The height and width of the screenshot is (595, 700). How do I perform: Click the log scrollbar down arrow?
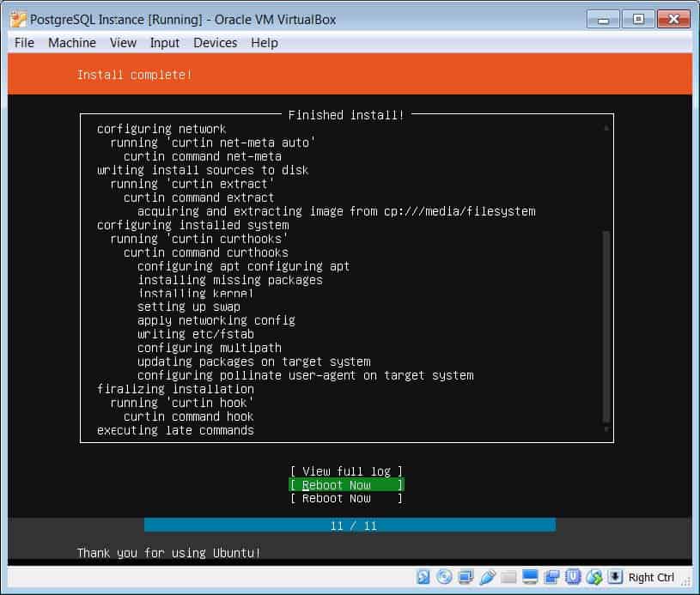click(606, 429)
